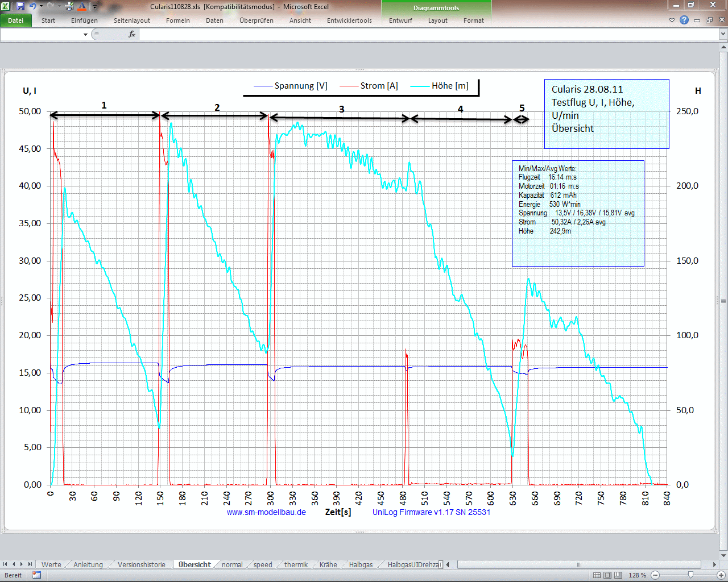The image size is (728, 582).
Task: Click the Save icon in quick access toolbar
Action: (20, 6)
